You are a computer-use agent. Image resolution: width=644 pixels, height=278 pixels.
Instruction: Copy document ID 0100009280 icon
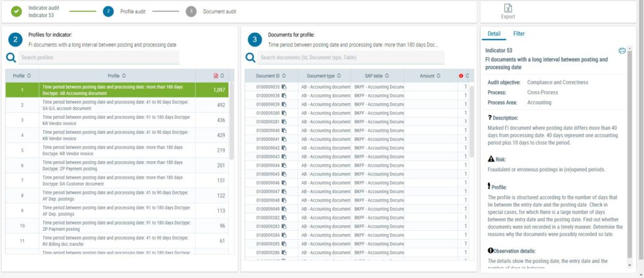tap(284, 113)
